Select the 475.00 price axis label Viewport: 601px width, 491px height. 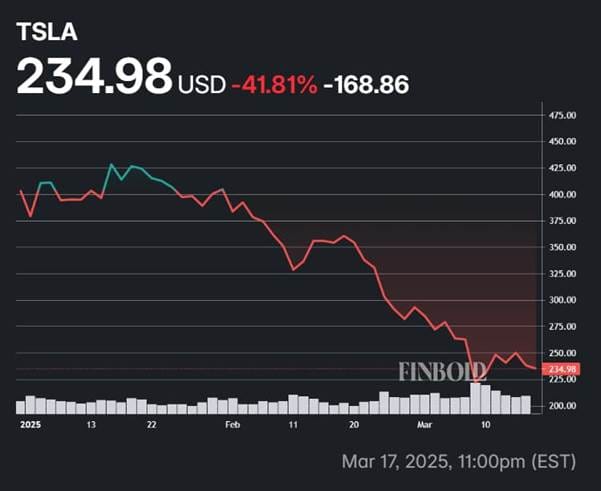click(x=562, y=116)
